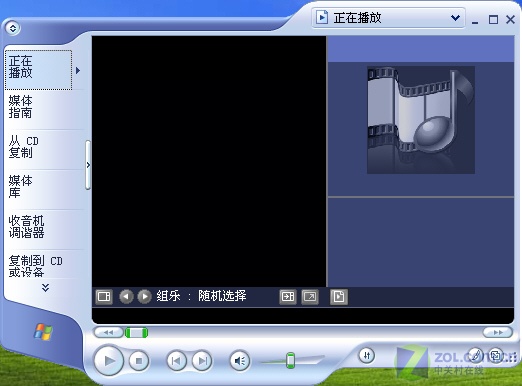
Task: Click the album art thumbnail
Action: (421, 120)
